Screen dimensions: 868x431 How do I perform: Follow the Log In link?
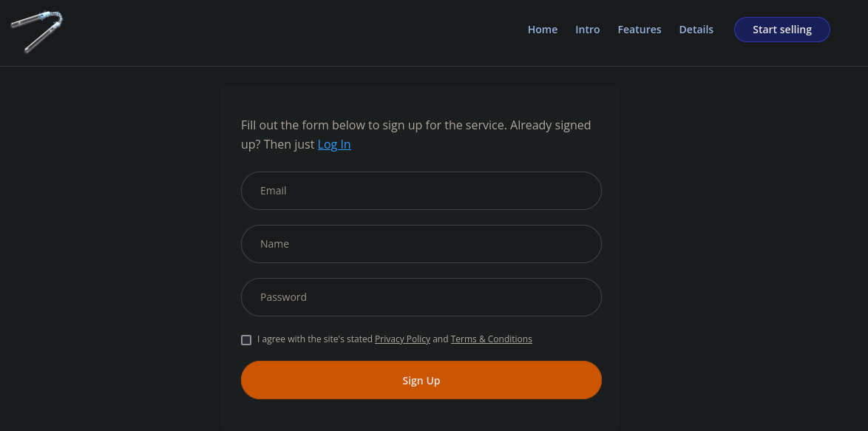[333, 144]
